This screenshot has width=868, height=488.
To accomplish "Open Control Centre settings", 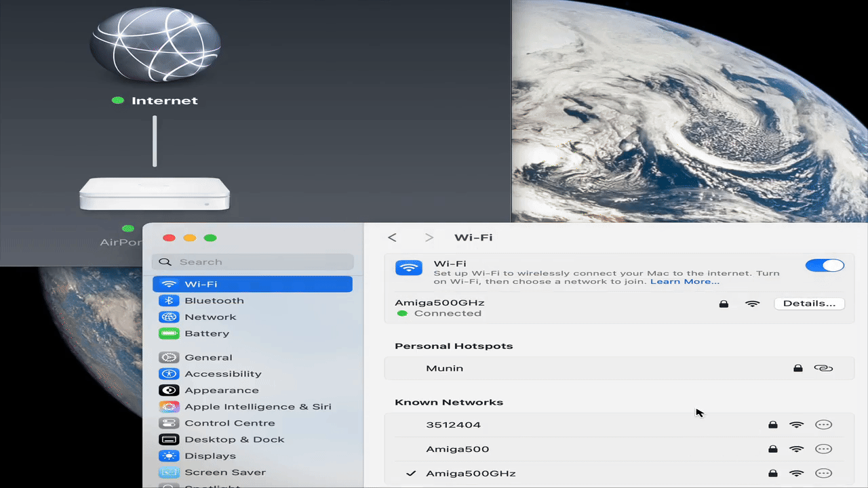I will tap(230, 422).
